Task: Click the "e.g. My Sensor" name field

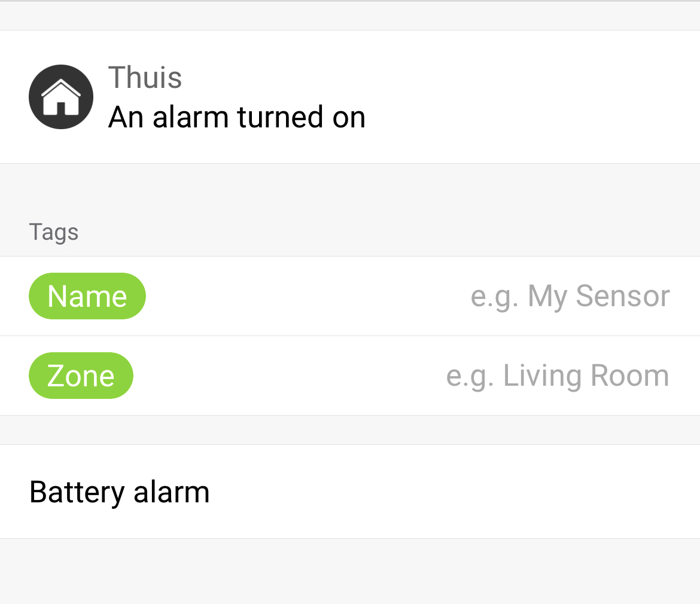Action: coord(570,296)
